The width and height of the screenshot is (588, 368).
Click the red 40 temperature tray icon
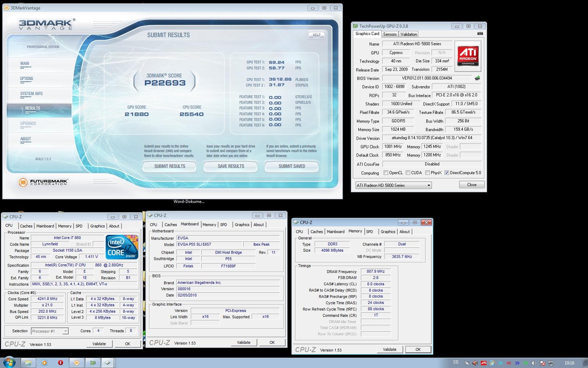pyautogui.click(x=509, y=363)
